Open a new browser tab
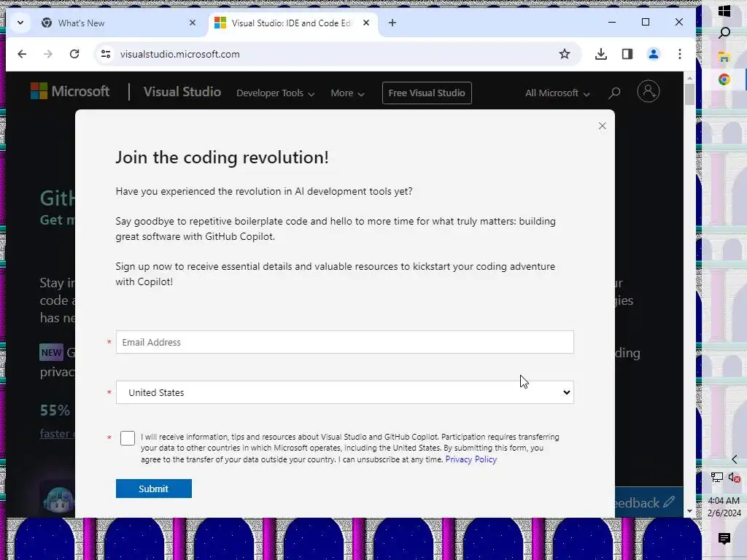Viewport: 747px width, 560px height. coord(392,23)
